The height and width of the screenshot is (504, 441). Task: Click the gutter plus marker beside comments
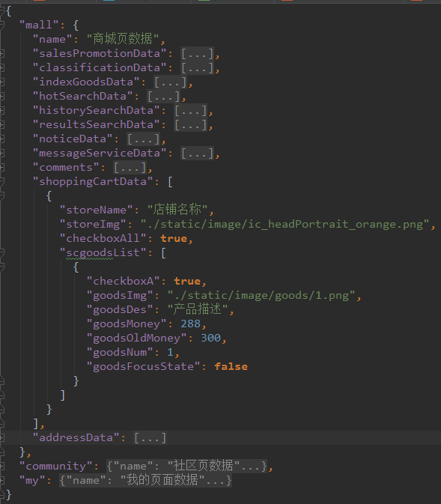pyautogui.click(x=2, y=168)
